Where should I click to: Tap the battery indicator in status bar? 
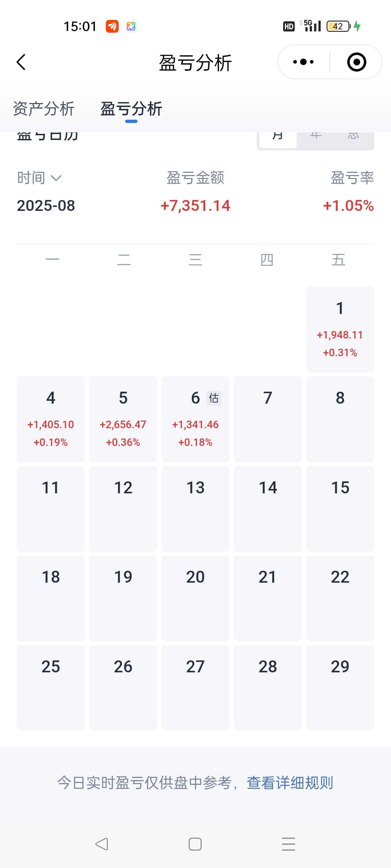point(338,26)
